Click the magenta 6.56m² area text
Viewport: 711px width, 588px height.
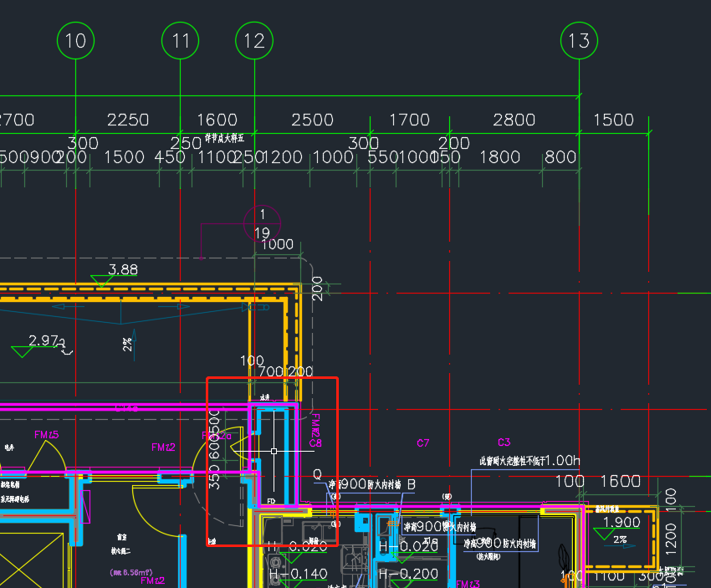(131, 573)
